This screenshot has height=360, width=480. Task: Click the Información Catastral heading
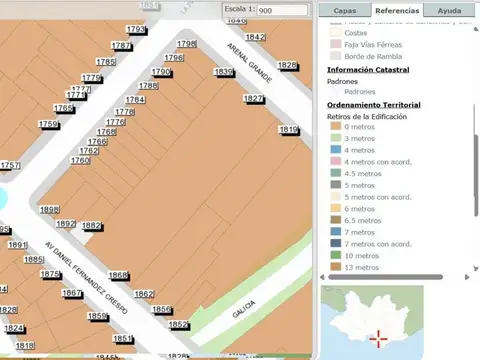pos(368,70)
